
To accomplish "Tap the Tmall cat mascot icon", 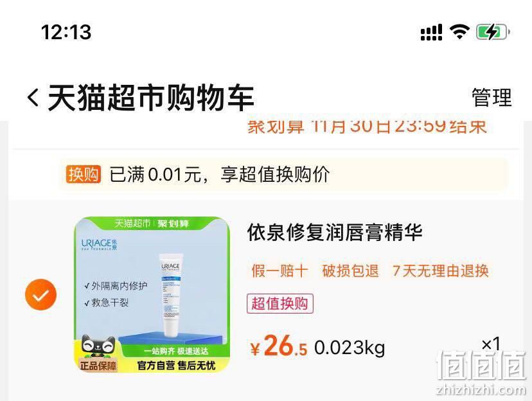I will (98, 346).
